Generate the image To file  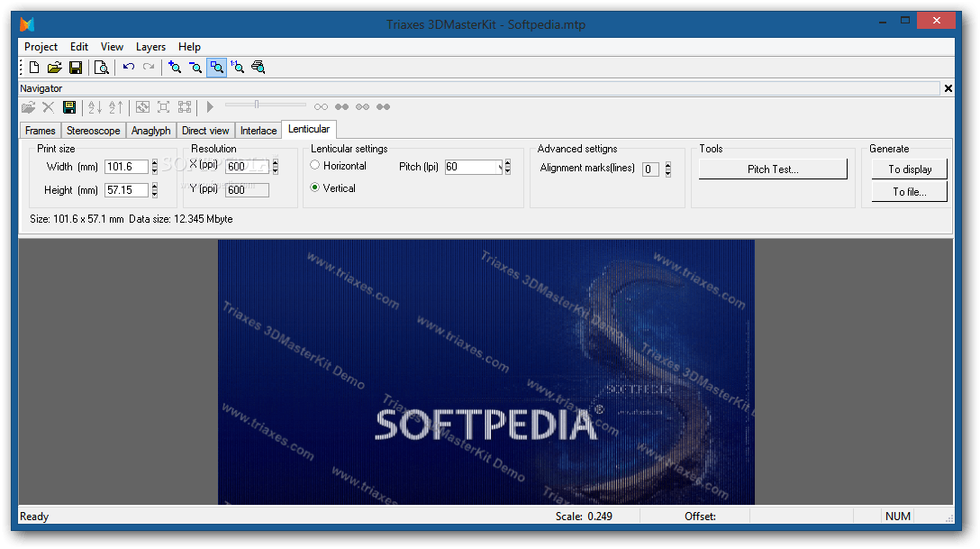tap(909, 192)
